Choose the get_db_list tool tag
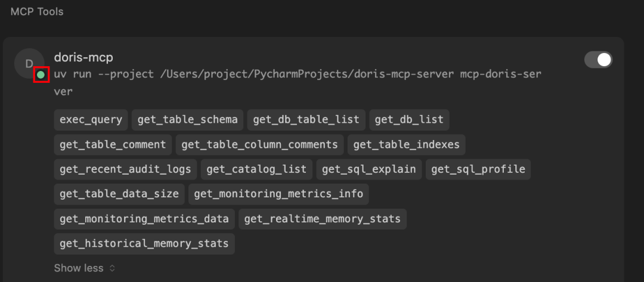The image size is (644, 282). [409, 120]
